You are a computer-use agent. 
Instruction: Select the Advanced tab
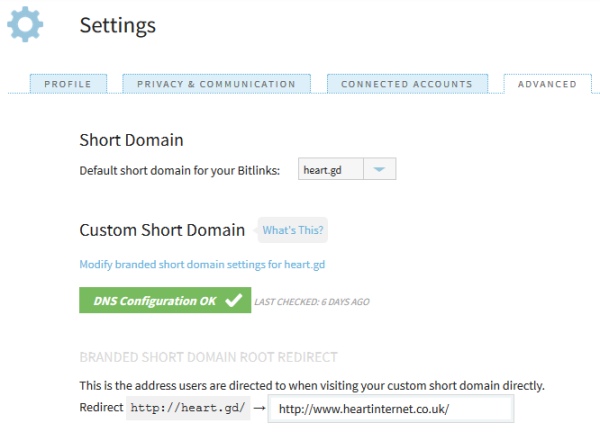pyautogui.click(x=547, y=84)
